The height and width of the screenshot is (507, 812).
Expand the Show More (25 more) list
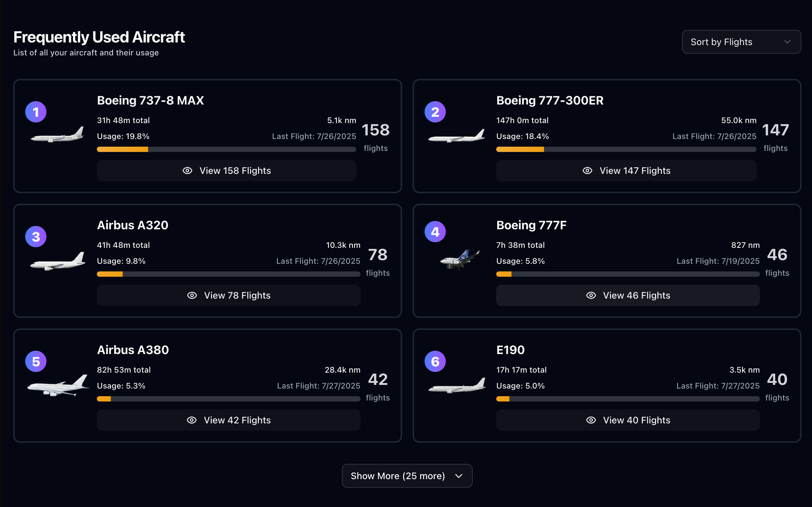(407, 476)
